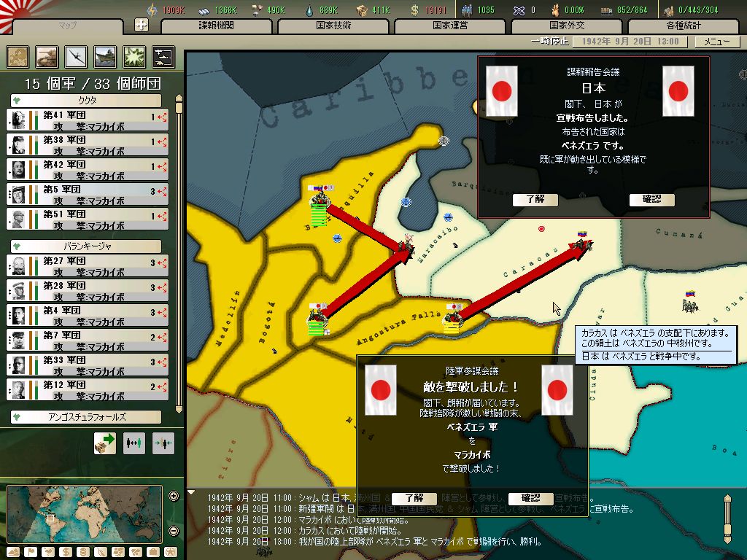
Task: Open the メニュー button
Action: pyautogui.click(x=717, y=42)
